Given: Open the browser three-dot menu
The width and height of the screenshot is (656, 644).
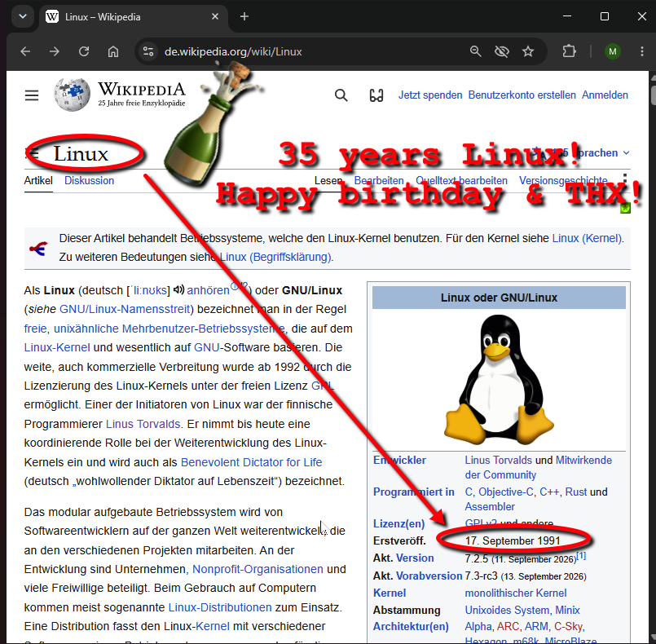Looking at the screenshot, I should point(642,51).
